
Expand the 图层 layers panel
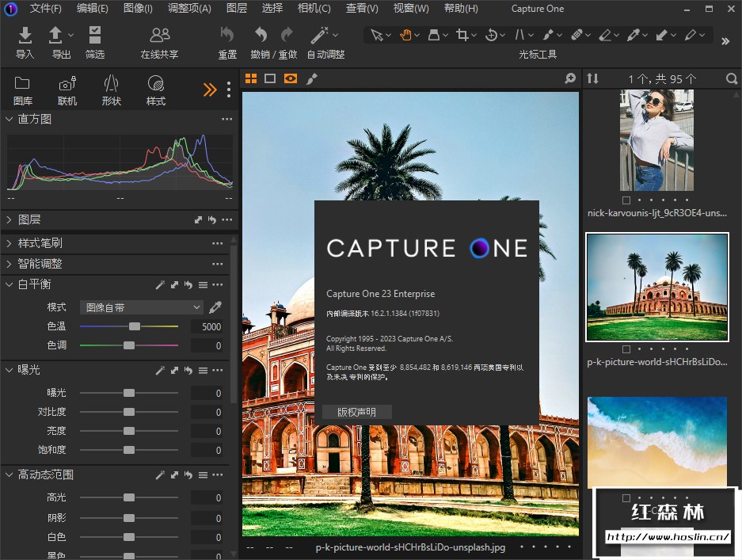[x=10, y=219]
